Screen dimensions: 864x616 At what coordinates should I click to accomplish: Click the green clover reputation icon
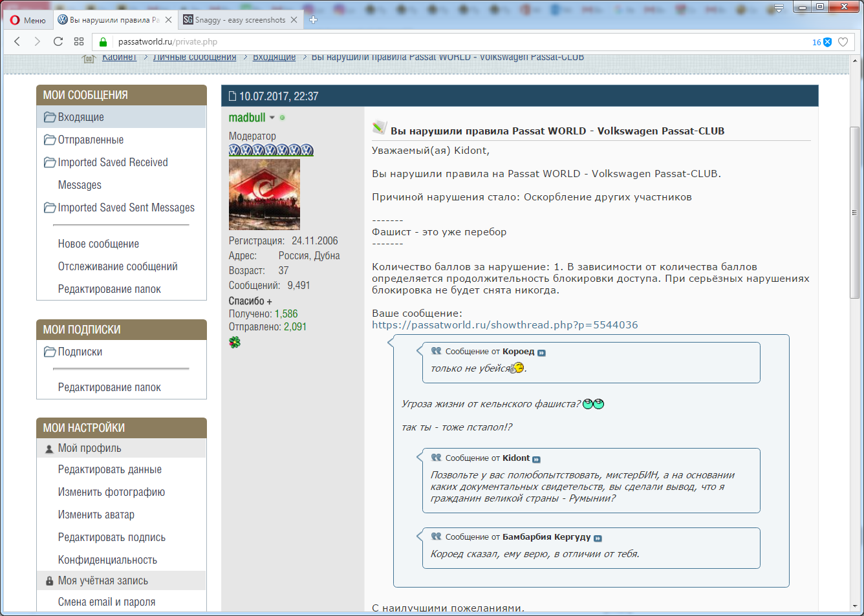[x=235, y=342]
